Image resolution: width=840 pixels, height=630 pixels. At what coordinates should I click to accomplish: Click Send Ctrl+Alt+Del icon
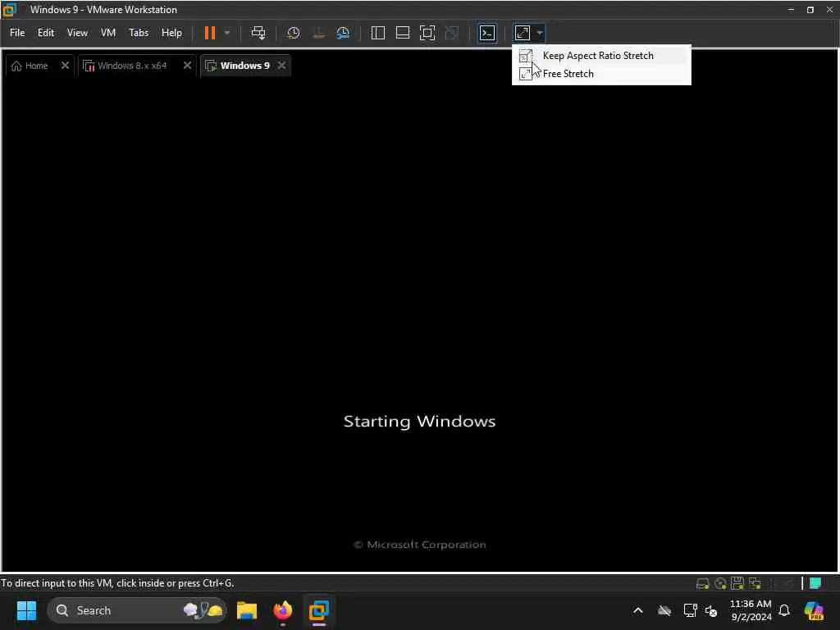click(258, 33)
